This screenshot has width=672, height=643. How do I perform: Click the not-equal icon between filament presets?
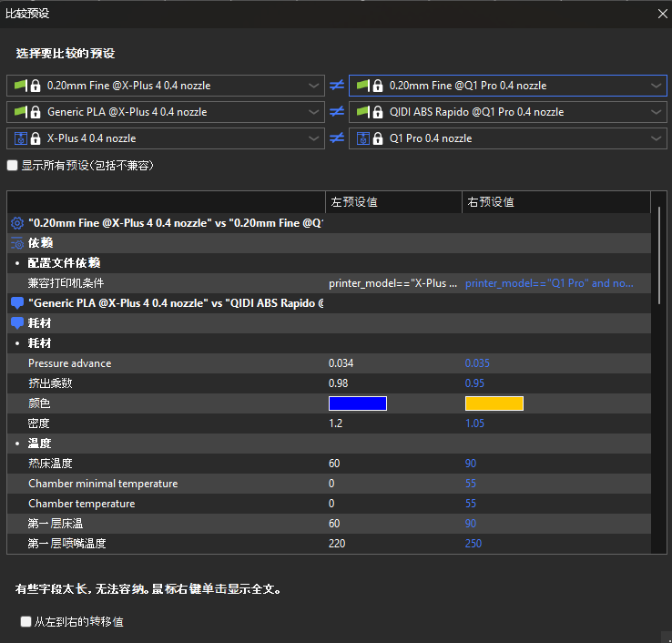pyautogui.click(x=337, y=112)
